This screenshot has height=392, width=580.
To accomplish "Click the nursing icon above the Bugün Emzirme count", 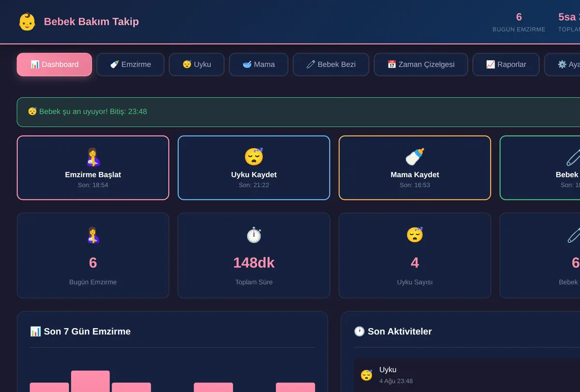I will pyautogui.click(x=93, y=235).
